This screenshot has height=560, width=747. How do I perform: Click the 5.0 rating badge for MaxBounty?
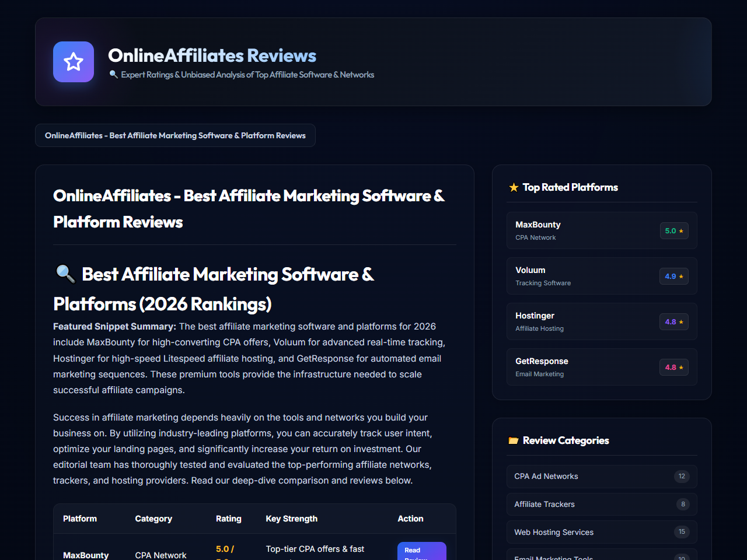674,231
